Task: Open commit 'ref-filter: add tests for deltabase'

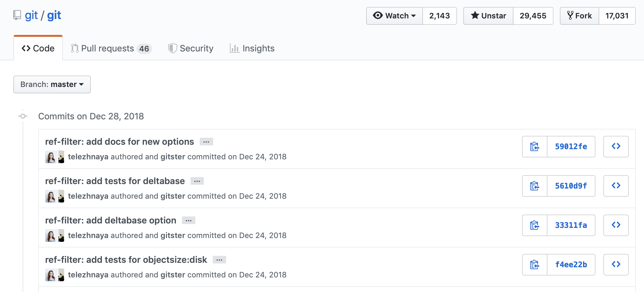Action: pyautogui.click(x=115, y=181)
